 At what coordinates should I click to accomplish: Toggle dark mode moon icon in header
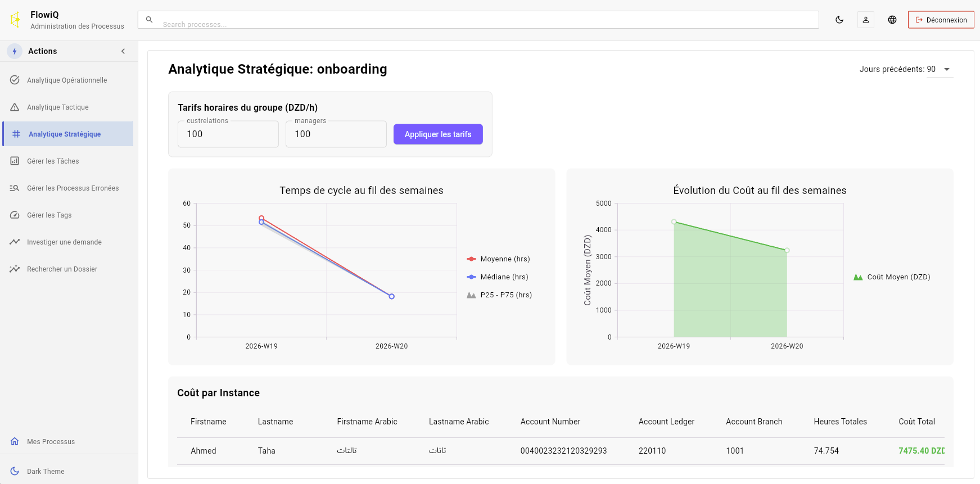pos(839,20)
